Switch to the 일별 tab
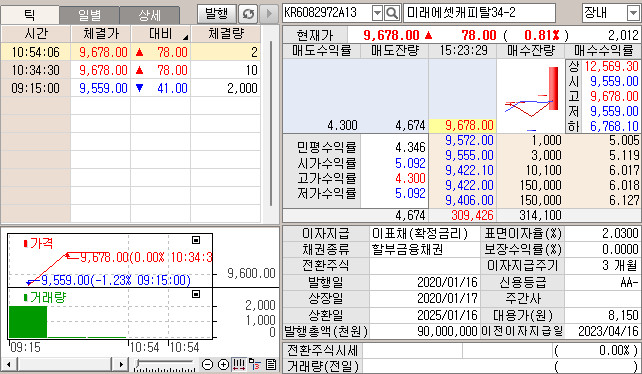 pyautogui.click(x=90, y=15)
